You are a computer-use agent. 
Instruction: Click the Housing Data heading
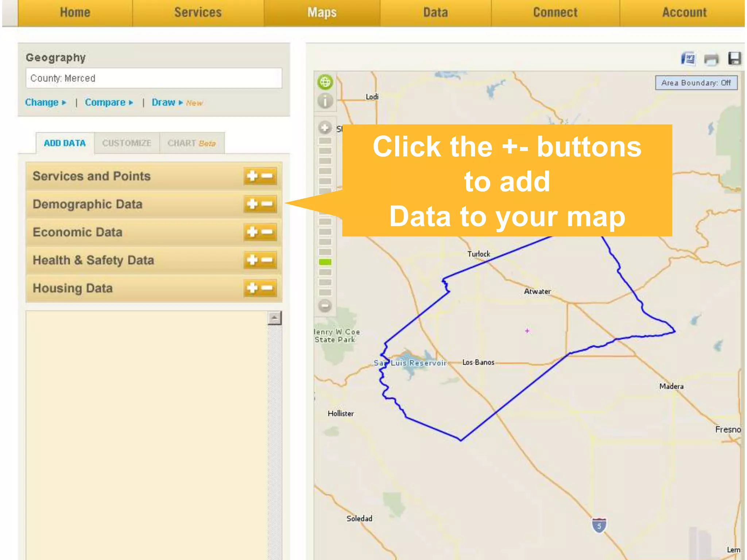(72, 288)
